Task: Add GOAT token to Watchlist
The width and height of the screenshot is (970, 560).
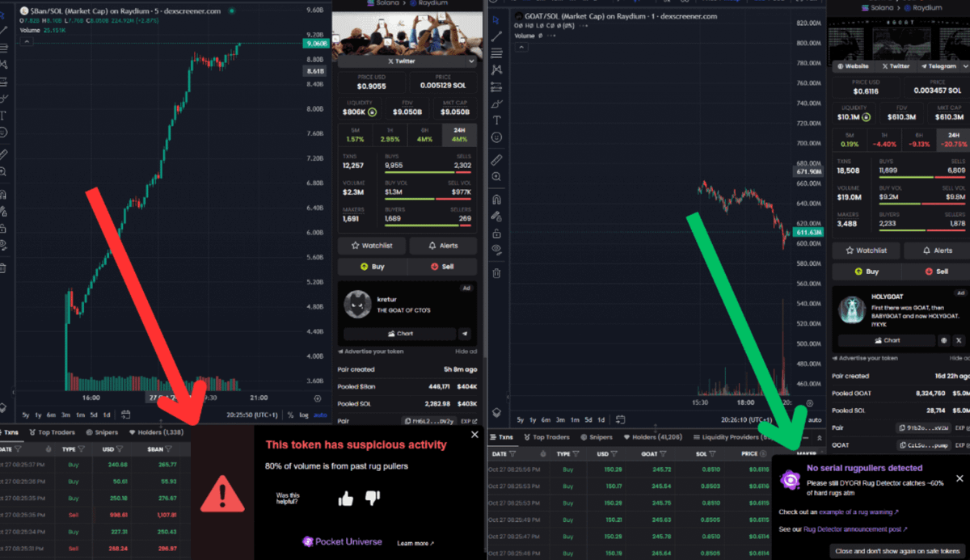Action: (x=865, y=251)
